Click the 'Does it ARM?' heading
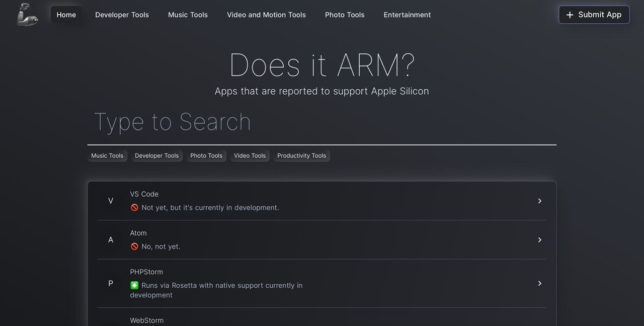This screenshot has width=644, height=326. tap(322, 65)
